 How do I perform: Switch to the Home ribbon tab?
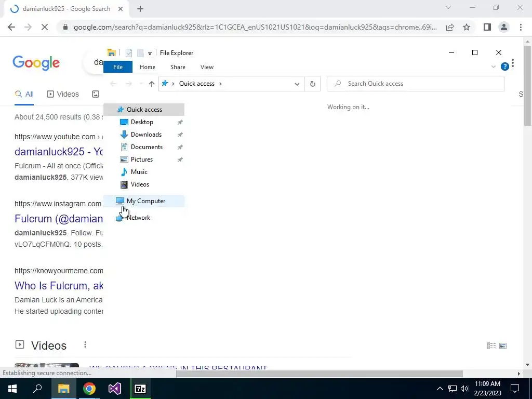(147, 67)
